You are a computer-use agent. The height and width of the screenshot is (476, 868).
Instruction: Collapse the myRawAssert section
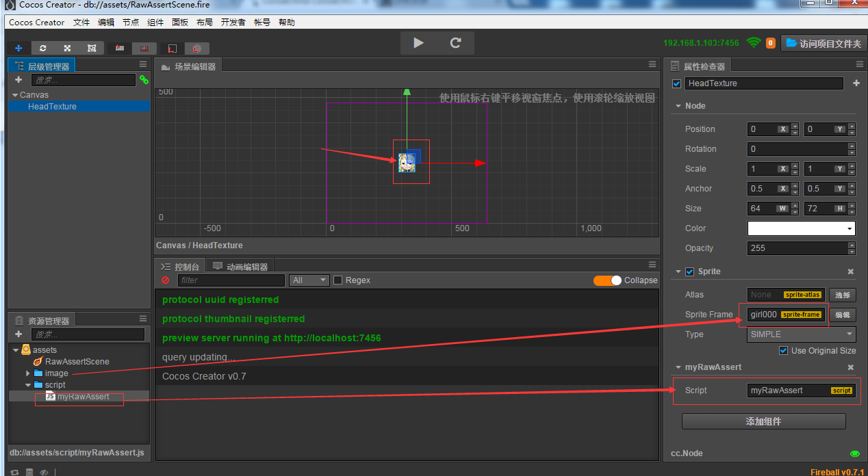[678, 367]
